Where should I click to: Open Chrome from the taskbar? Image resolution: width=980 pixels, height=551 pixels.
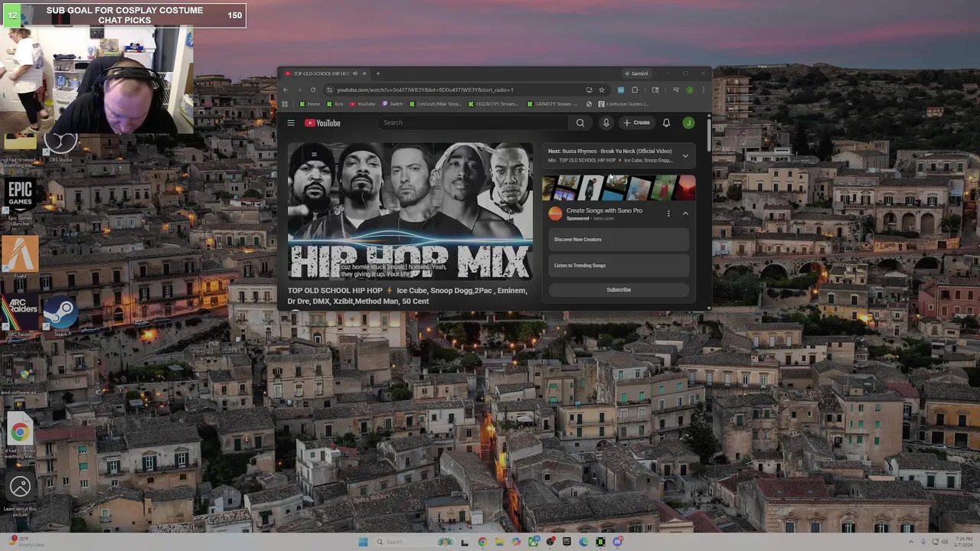pyautogui.click(x=483, y=542)
